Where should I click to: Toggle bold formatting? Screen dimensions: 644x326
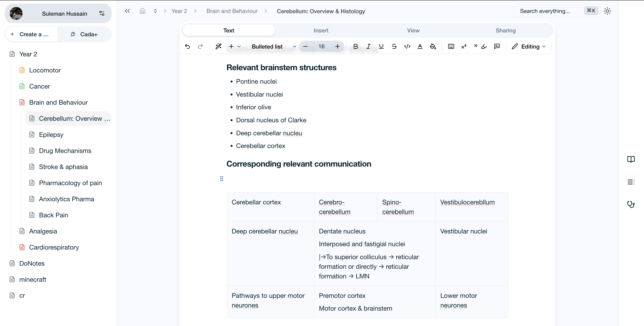click(x=356, y=47)
